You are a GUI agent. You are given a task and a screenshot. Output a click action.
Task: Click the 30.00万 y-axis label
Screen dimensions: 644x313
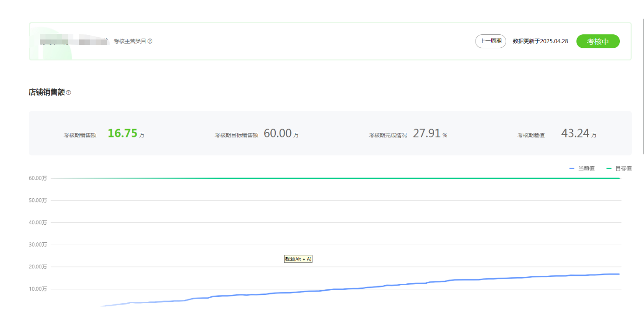38,245
